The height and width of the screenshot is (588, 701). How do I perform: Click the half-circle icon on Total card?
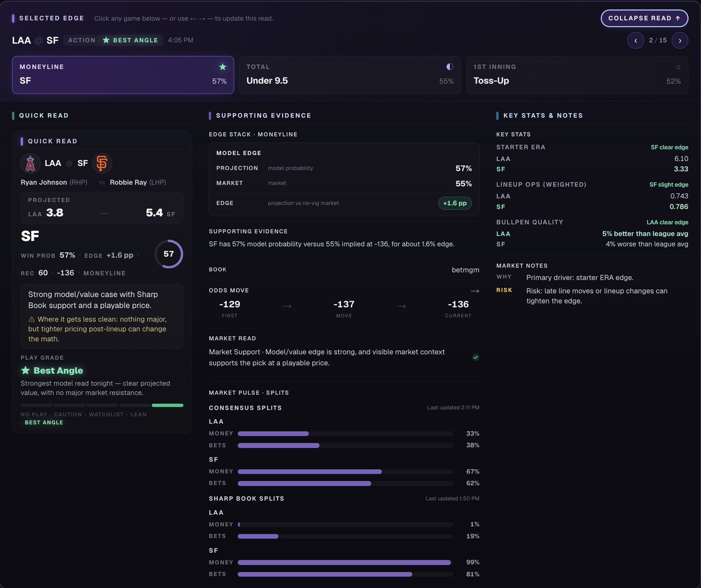tap(450, 67)
